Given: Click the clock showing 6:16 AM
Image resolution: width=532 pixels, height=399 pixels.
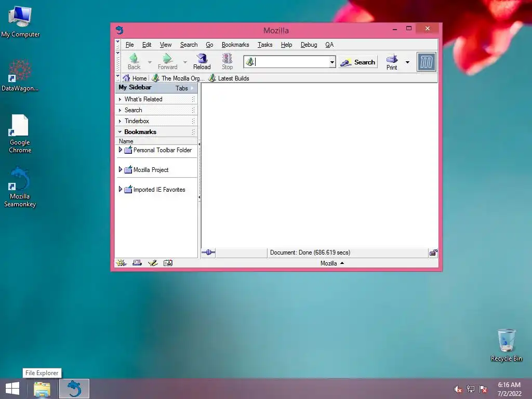Looking at the screenshot, I should pos(509,385).
